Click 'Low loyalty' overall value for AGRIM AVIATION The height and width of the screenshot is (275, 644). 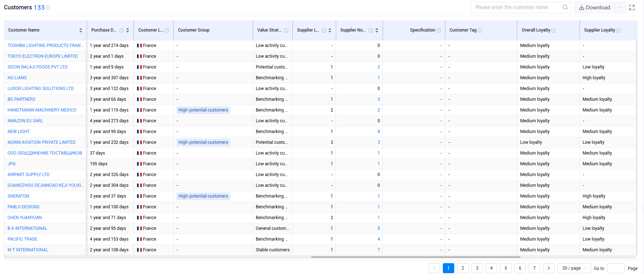(x=531, y=142)
